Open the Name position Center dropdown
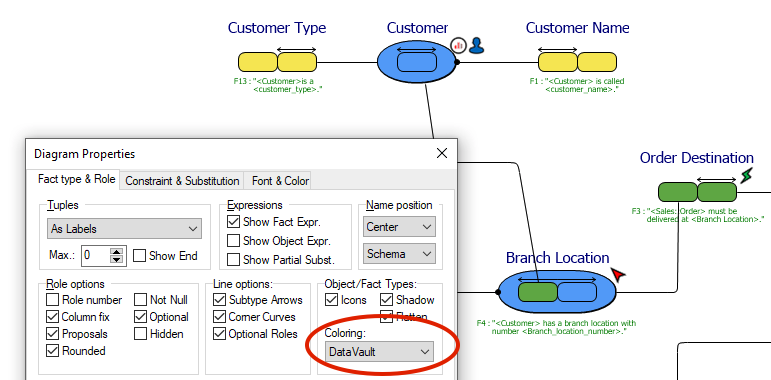Image resolution: width=771 pixels, height=380 pixels. coord(399,227)
